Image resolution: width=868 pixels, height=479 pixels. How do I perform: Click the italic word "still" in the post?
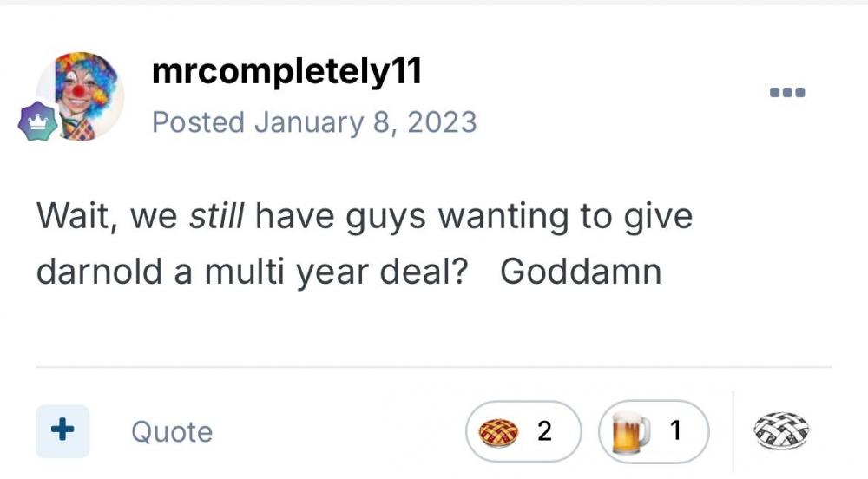(217, 216)
